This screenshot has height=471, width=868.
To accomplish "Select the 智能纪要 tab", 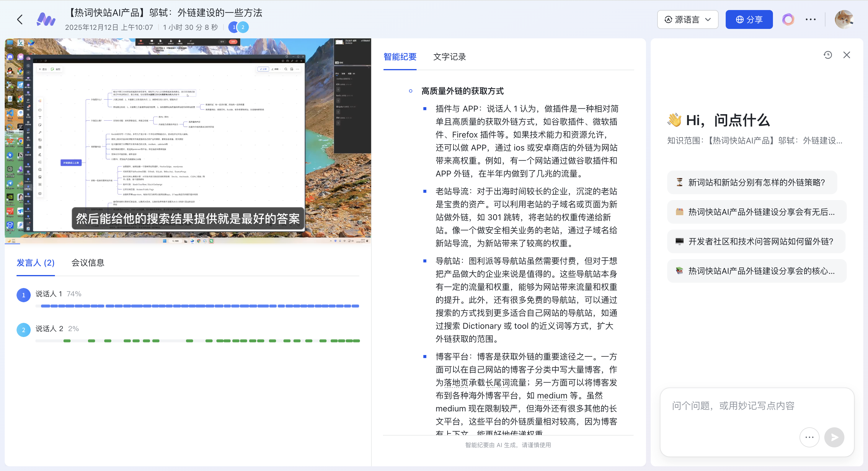I will (x=400, y=57).
